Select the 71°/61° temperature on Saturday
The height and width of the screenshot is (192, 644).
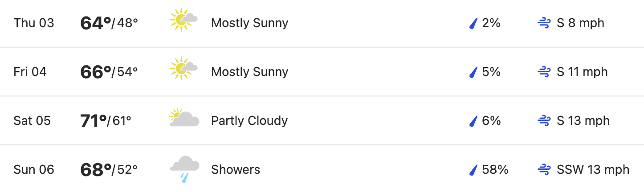coord(106,121)
